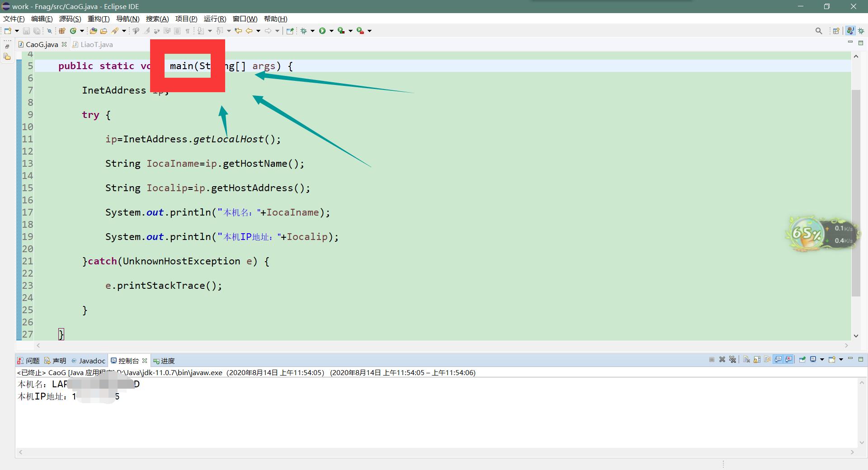
Task: Open Package Explorer icon in left sidebar
Action: pos(7,56)
